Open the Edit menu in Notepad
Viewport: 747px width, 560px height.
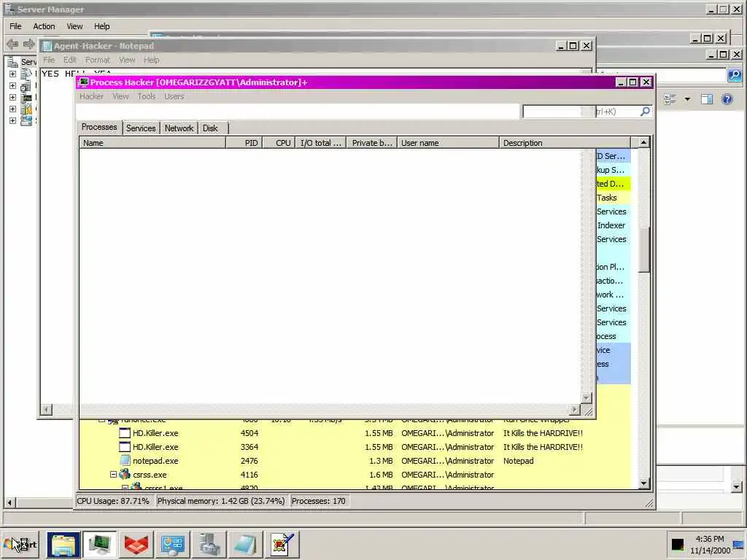70,60
